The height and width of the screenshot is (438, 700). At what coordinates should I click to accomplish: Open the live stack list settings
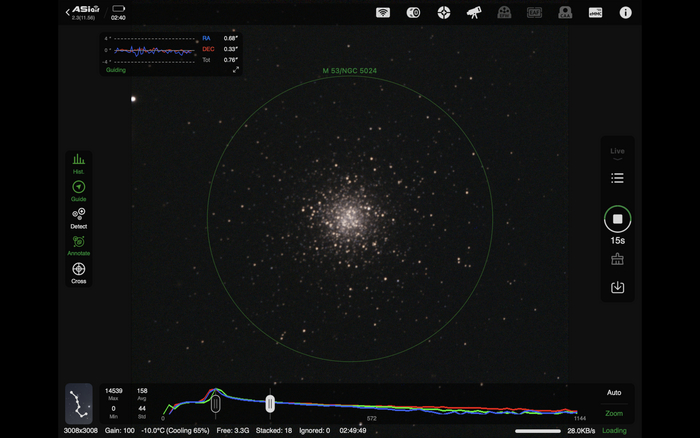pos(617,178)
